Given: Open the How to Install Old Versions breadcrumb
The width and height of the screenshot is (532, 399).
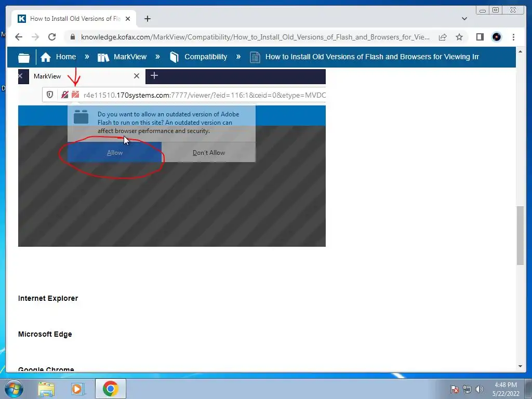Looking at the screenshot, I should click(372, 57).
